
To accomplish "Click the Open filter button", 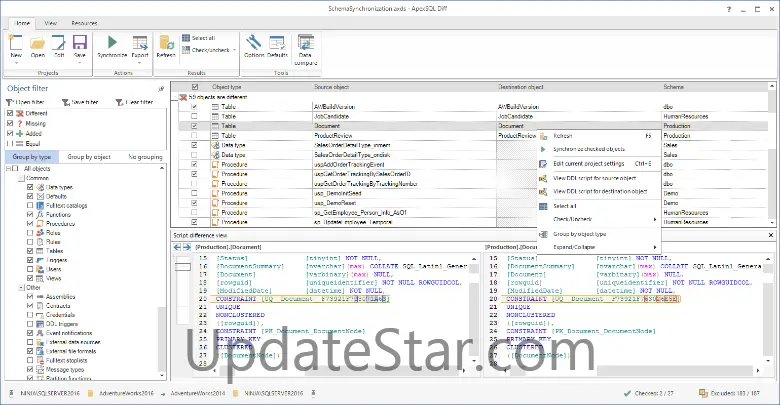I will [x=24, y=102].
